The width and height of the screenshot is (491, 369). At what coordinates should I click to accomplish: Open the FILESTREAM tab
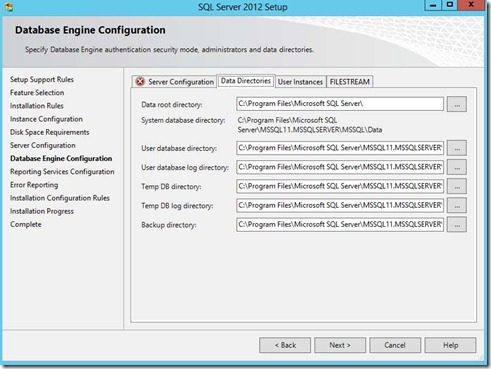(350, 82)
